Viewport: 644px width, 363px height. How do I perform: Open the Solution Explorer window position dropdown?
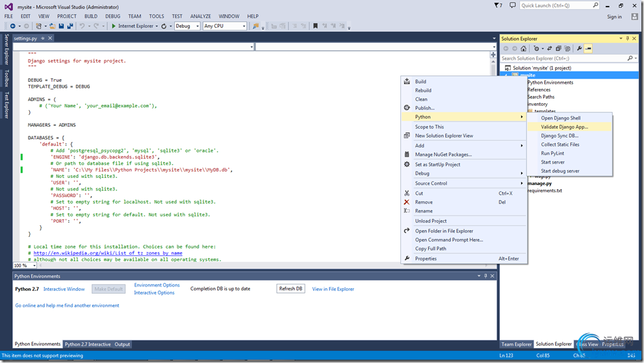pyautogui.click(x=621, y=38)
